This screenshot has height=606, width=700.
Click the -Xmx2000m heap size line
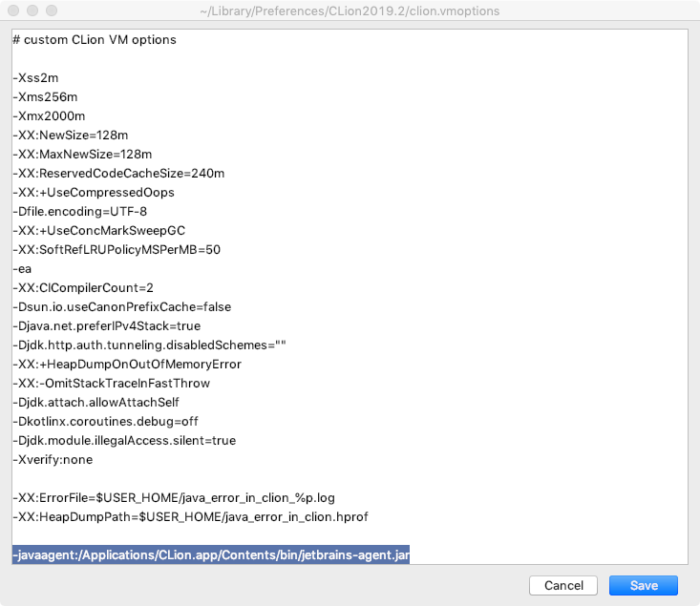tap(49, 116)
